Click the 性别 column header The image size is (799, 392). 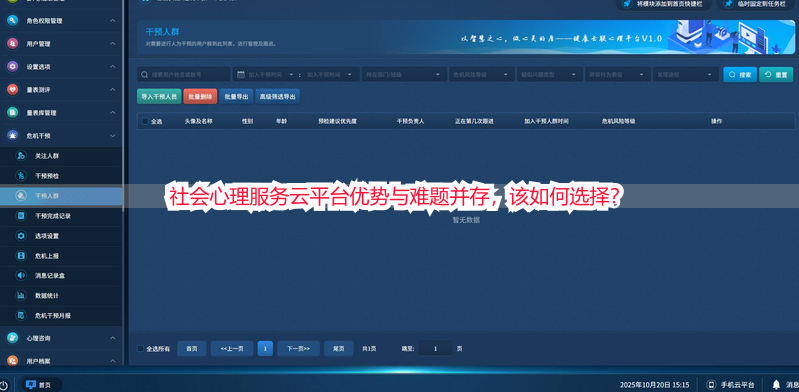[247, 121]
